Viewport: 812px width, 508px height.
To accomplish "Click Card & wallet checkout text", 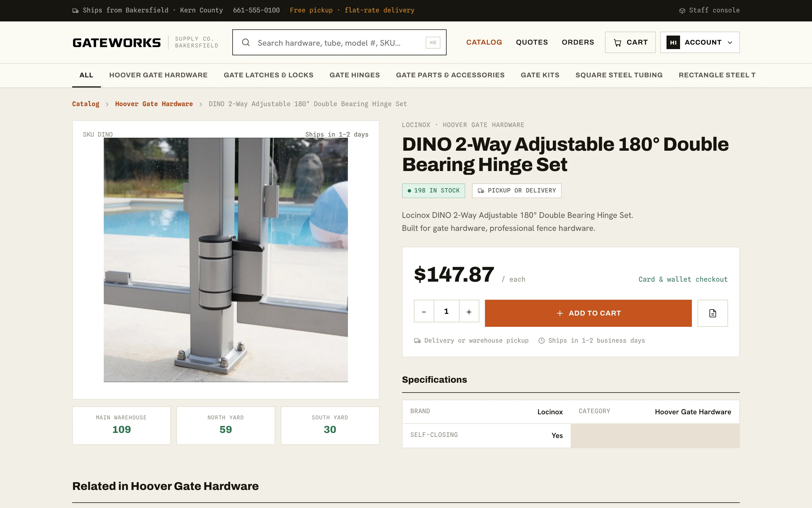I will point(683,279).
